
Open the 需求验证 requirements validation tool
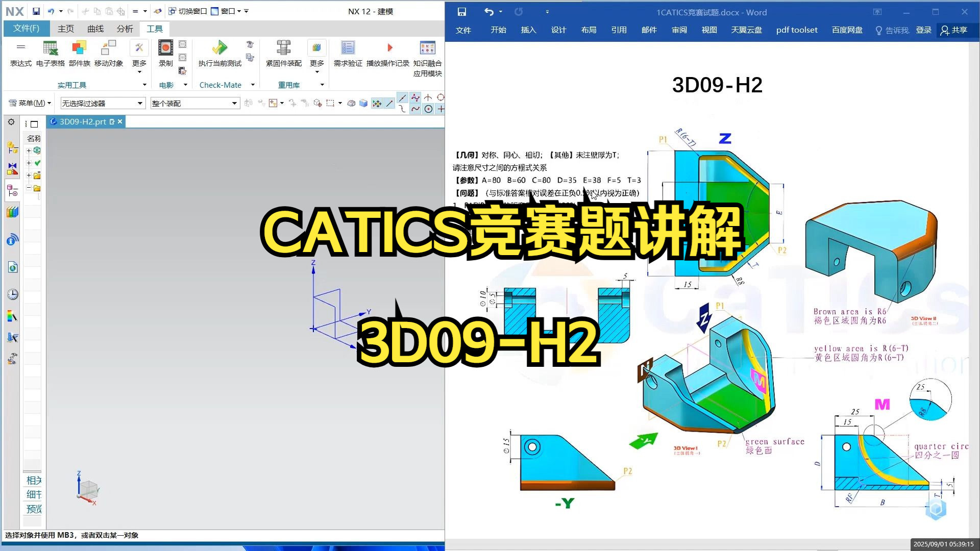pos(348,54)
